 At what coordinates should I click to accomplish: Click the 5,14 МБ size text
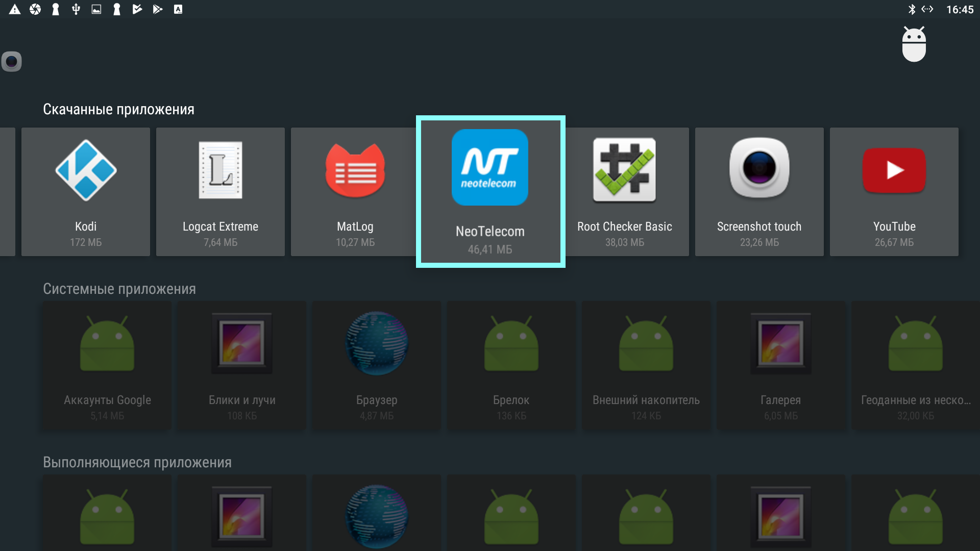point(107,416)
